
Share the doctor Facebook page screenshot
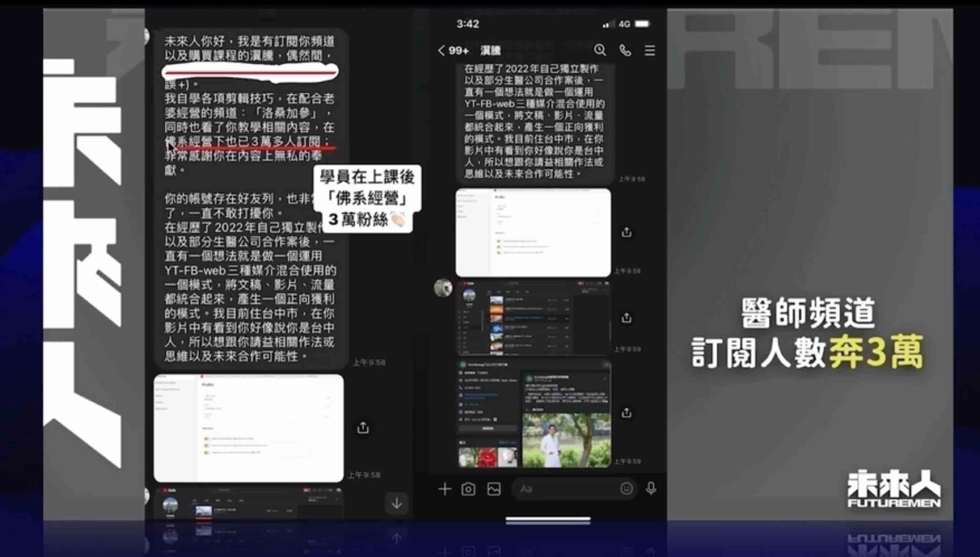[x=626, y=413]
